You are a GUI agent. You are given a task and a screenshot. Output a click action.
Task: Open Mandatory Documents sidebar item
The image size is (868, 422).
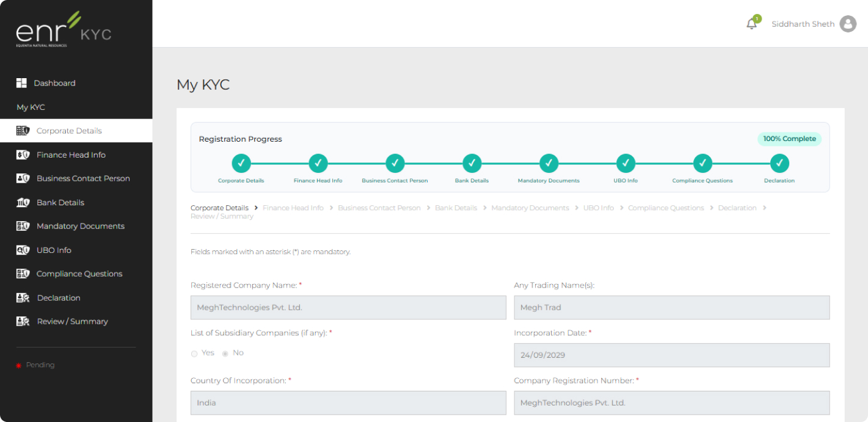(x=81, y=226)
